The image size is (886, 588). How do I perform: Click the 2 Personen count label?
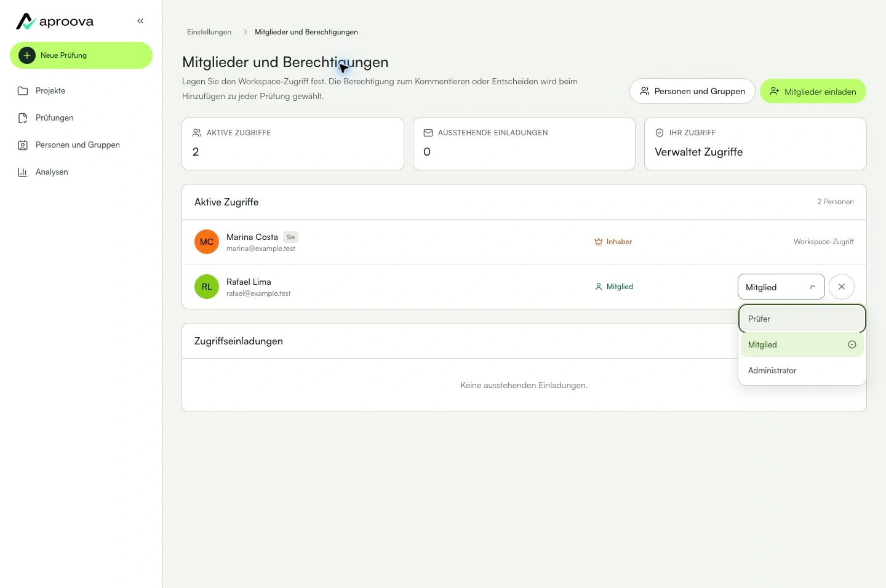click(x=835, y=202)
